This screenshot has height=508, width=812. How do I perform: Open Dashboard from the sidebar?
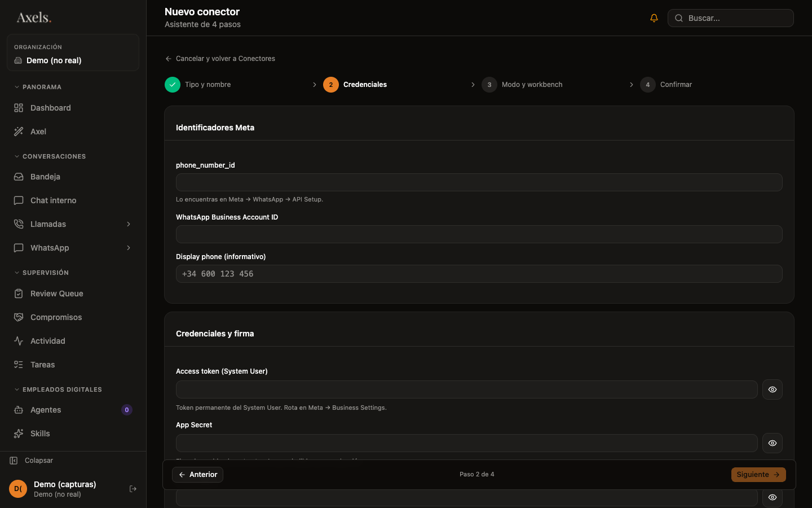(73, 108)
